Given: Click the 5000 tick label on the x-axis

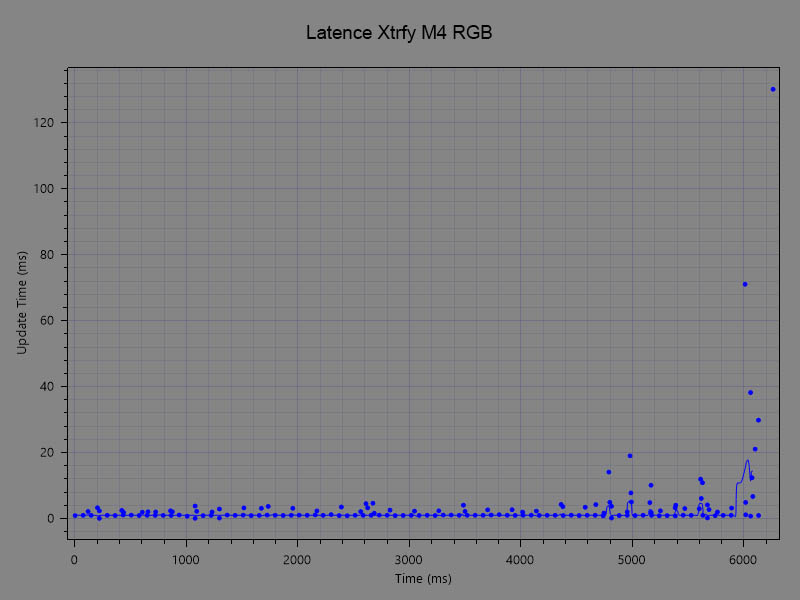Looking at the screenshot, I should pyautogui.click(x=632, y=560).
